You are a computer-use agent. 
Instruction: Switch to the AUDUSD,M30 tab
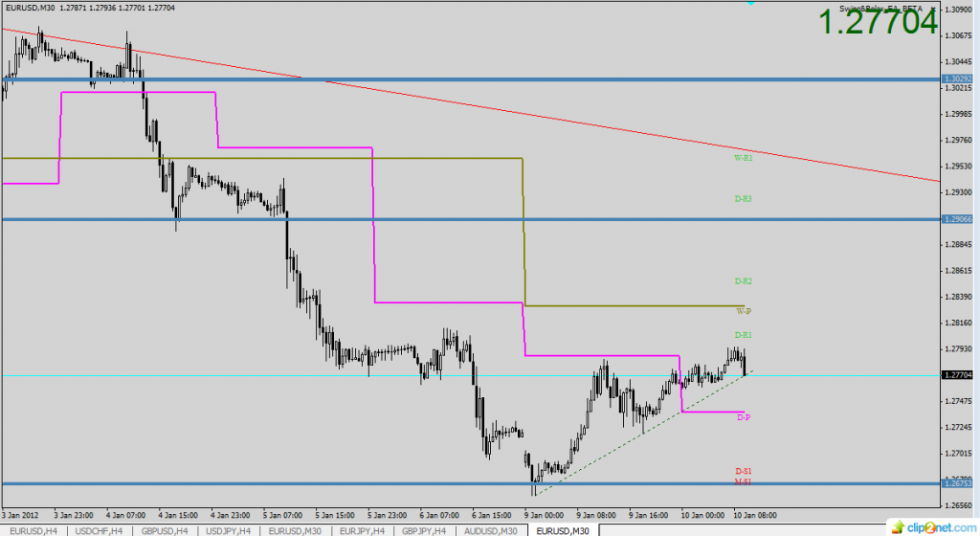point(492,529)
